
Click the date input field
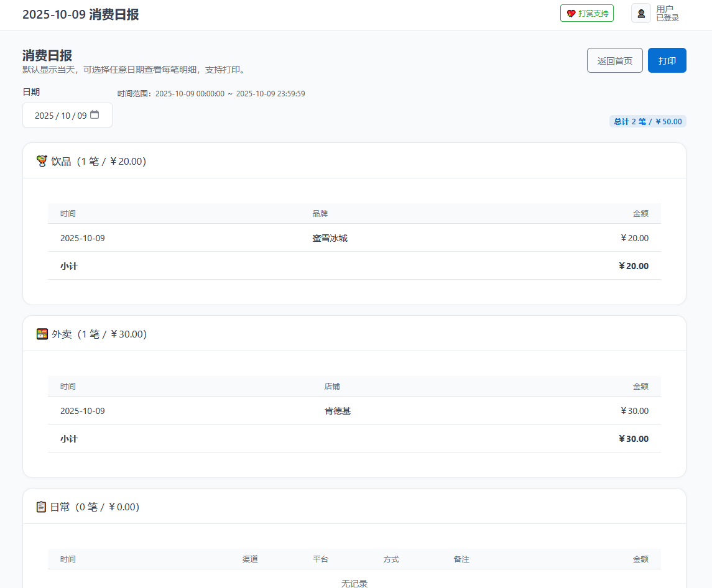click(61, 116)
